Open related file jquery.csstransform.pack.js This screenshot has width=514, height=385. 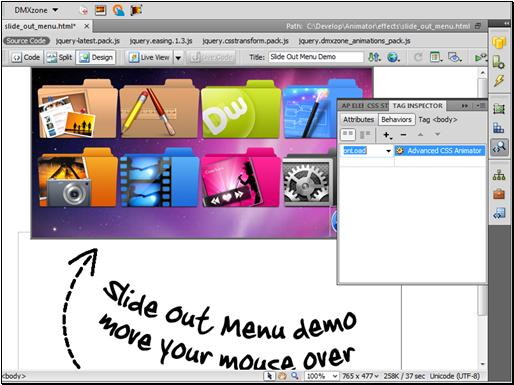[245, 41]
